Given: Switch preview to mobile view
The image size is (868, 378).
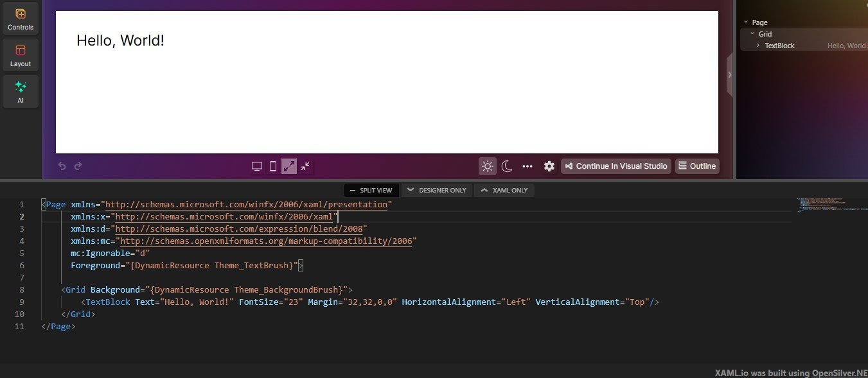Looking at the screenshot, I should click(272, 166).
